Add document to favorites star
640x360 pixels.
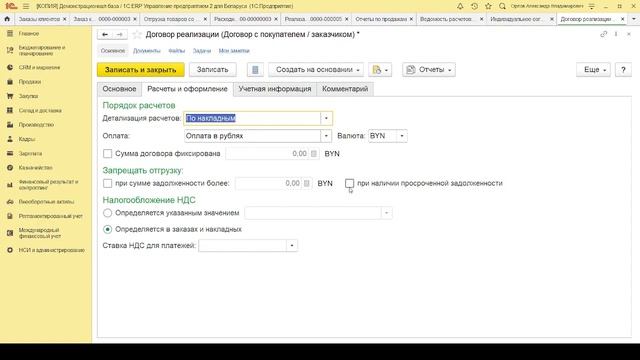point(137,35)
